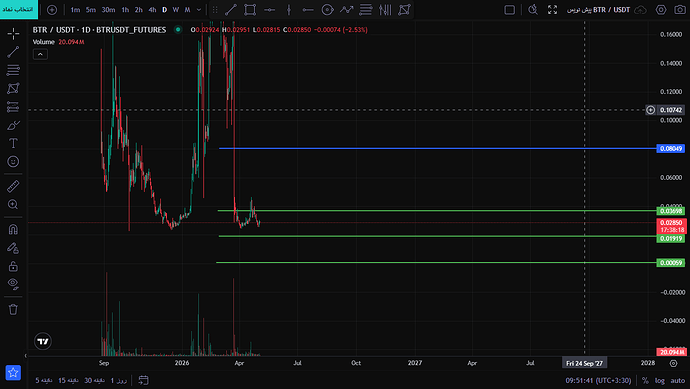
Task: Pick horizontal ray tool in favorites toolbar
Action: [308, 10]
